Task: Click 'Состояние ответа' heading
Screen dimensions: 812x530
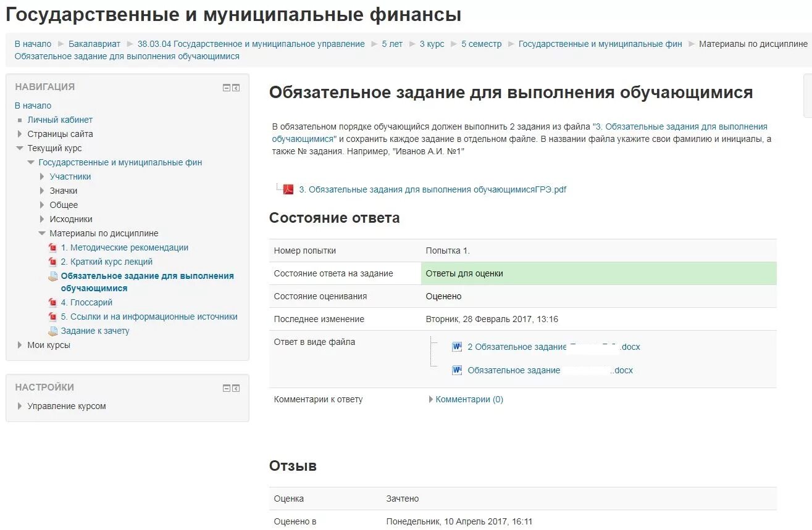Action: pos(334,218)
